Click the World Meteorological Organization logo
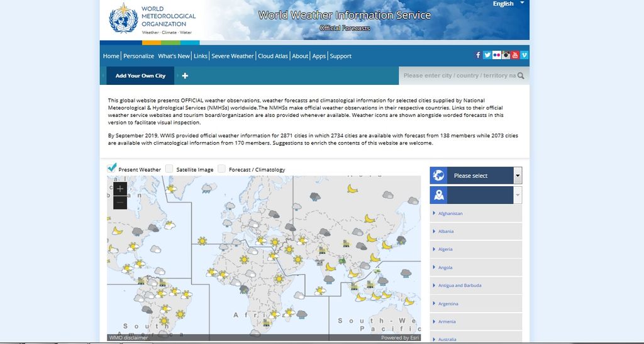The height and width of the screenshot is (344, 644). [152, 19]
